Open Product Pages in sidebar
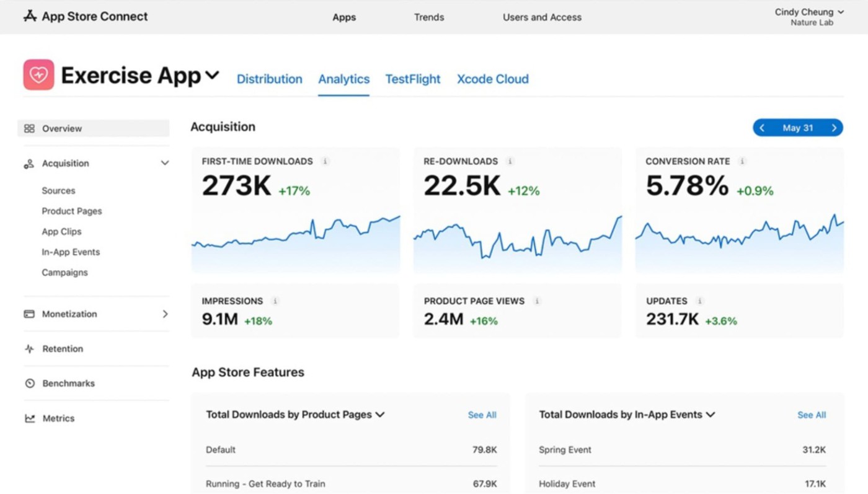The image size is (868, 494). pyautogui.click(x=72, y=211)
